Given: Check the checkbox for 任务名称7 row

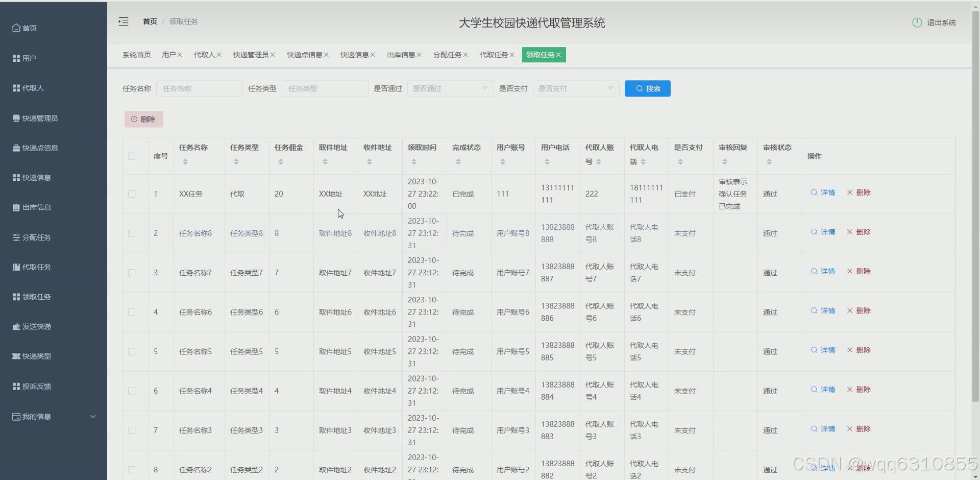Looking at the screenshot, I should (x=132, y=273).
